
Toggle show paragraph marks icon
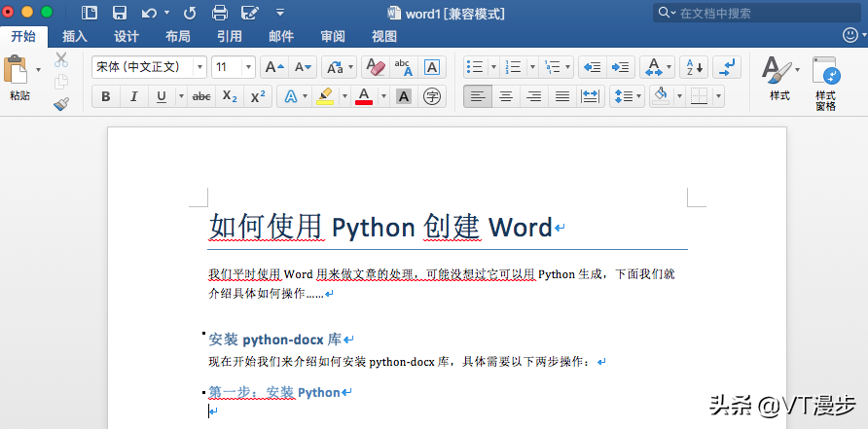tap(727, 67)
